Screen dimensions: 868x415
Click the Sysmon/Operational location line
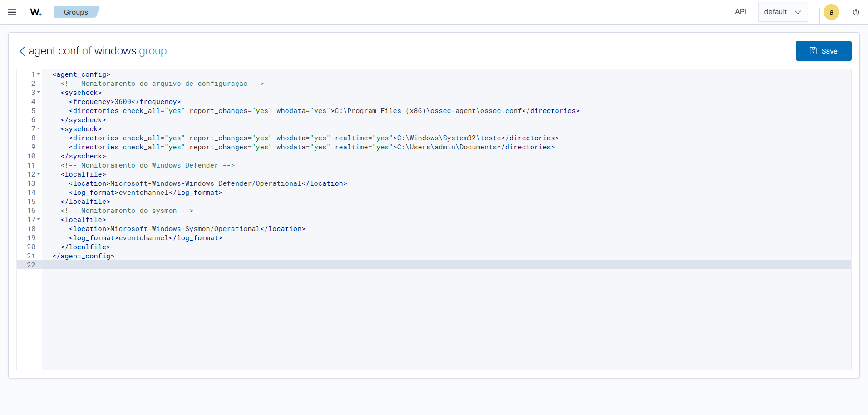click(x=187, y=229)
